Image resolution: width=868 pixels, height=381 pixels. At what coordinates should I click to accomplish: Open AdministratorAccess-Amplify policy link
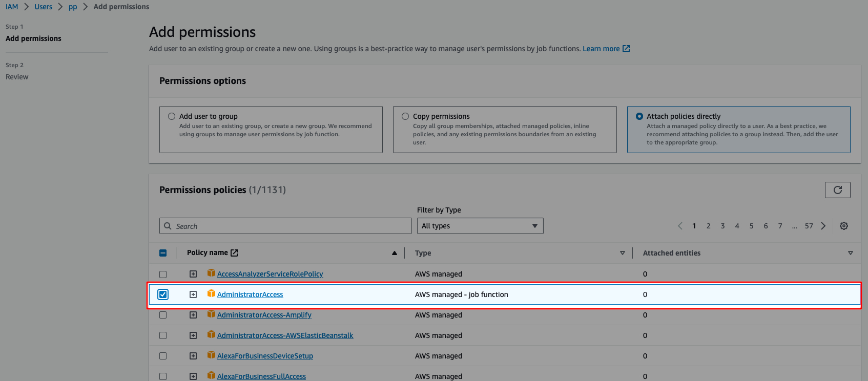pos(264,315)
